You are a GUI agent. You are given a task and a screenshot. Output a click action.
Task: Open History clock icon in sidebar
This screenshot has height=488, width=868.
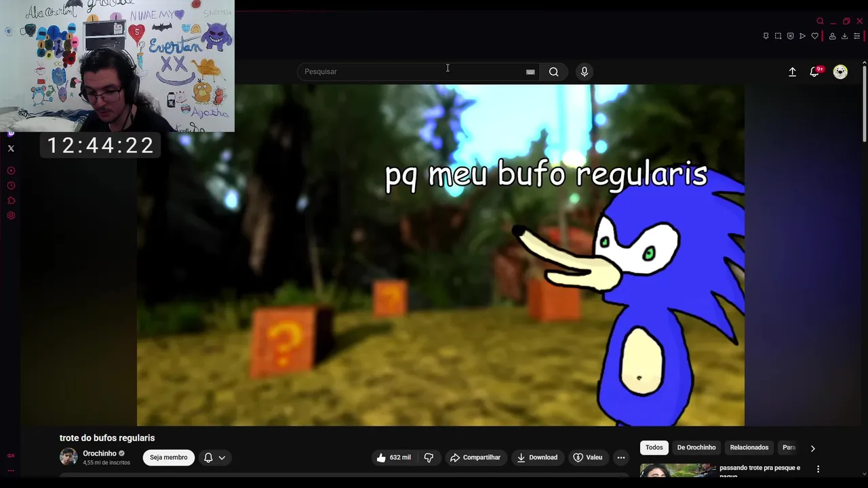coord(11,186)
